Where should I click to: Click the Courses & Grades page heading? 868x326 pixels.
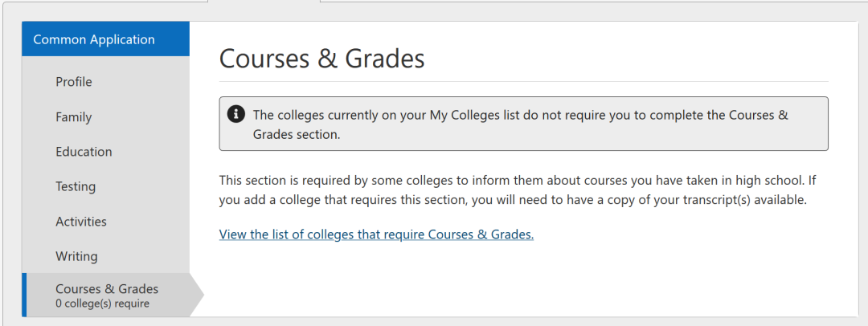pos(321,59)
